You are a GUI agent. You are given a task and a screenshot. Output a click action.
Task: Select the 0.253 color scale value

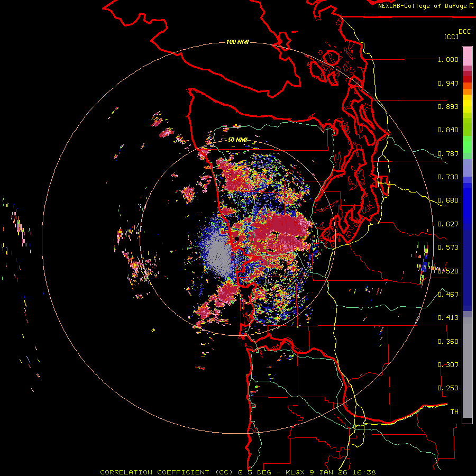448,388
